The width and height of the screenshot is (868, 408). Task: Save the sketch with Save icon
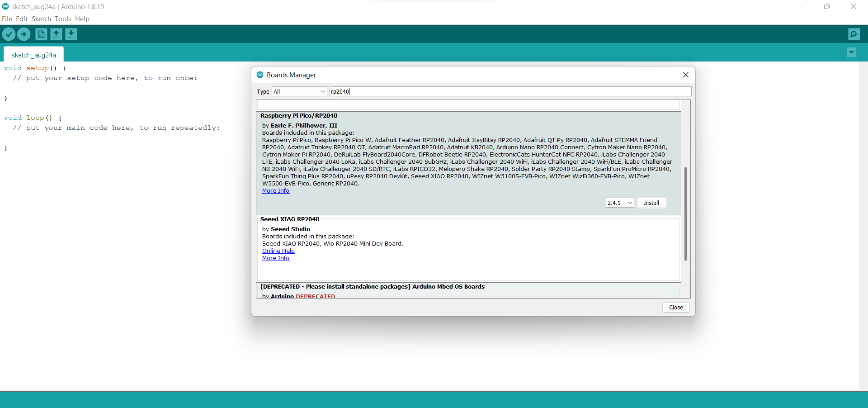[x=71, y=34]
